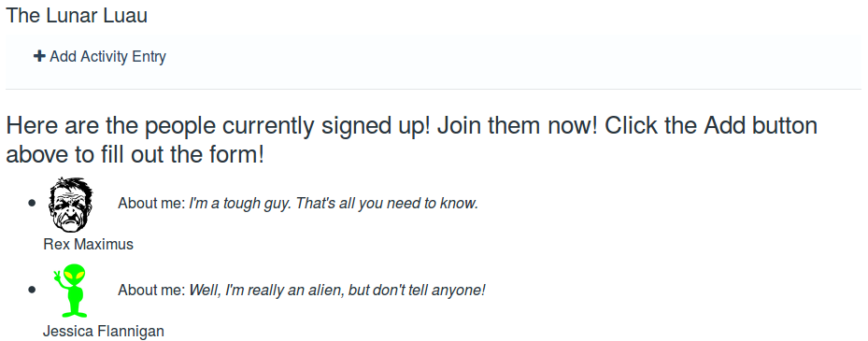Click the About me label in Rex's entry
The image size is (868, 341).
tap(151, 204)
